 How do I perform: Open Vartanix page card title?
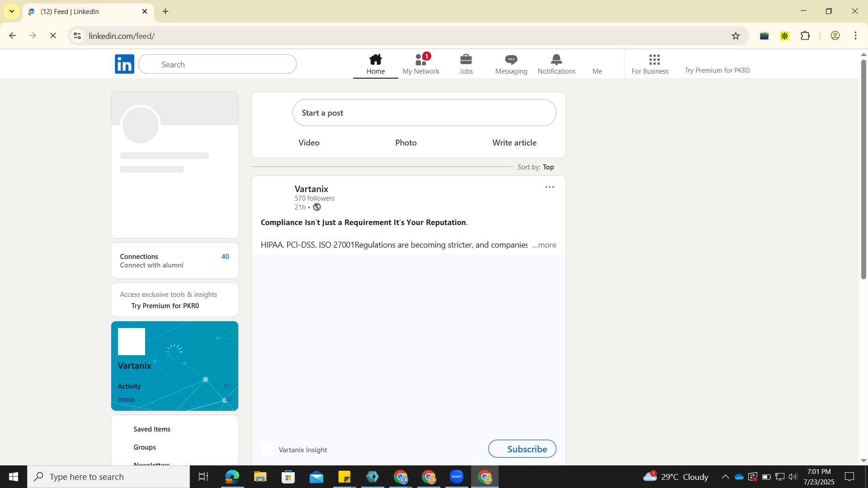coord(134,366)
